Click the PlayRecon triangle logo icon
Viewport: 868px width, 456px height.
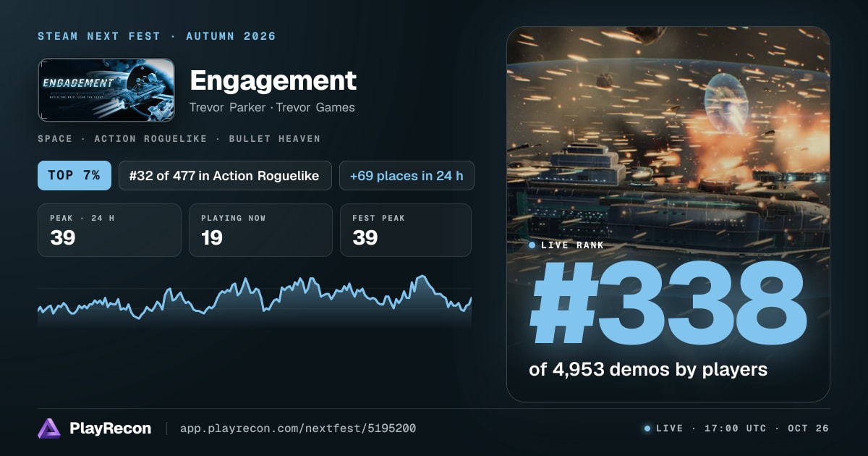click(49, 428)
